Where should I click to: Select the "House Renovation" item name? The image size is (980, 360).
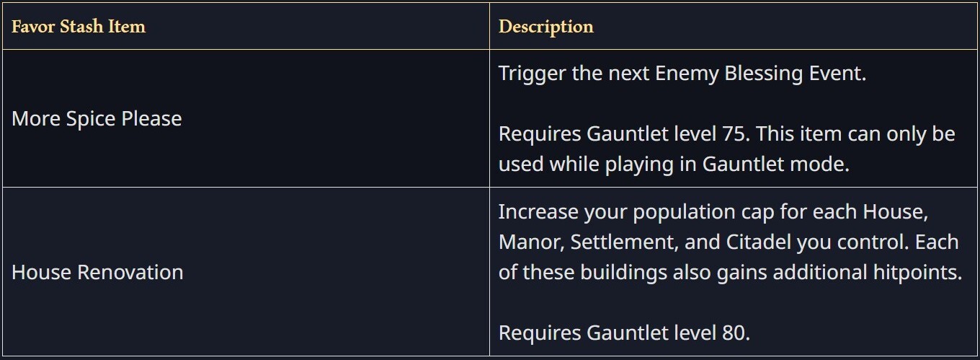97,272
